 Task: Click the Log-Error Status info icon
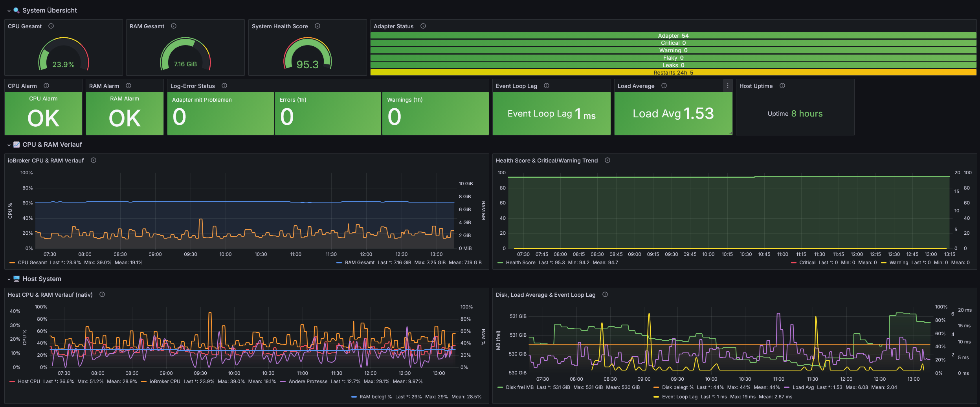(224, 86)
